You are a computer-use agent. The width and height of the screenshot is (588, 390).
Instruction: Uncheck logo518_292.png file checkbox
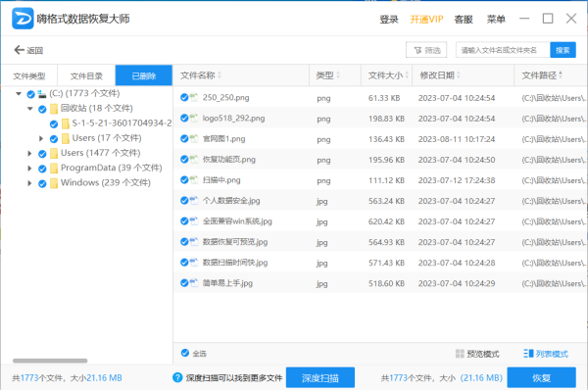click(184, 119)
